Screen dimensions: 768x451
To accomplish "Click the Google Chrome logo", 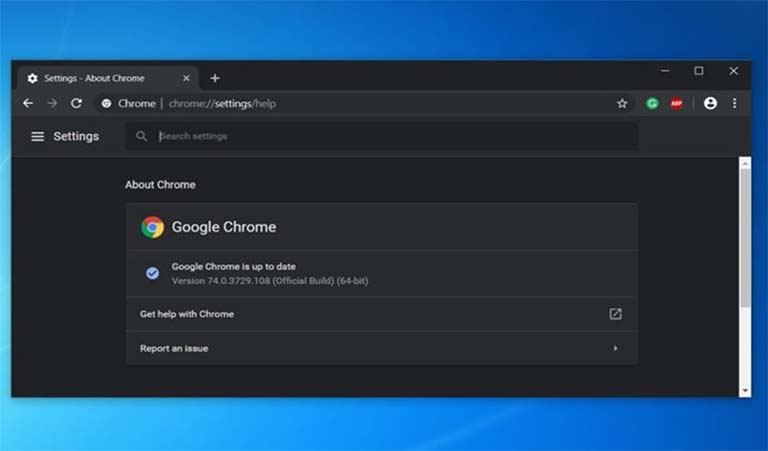I will tap(152, 227).
